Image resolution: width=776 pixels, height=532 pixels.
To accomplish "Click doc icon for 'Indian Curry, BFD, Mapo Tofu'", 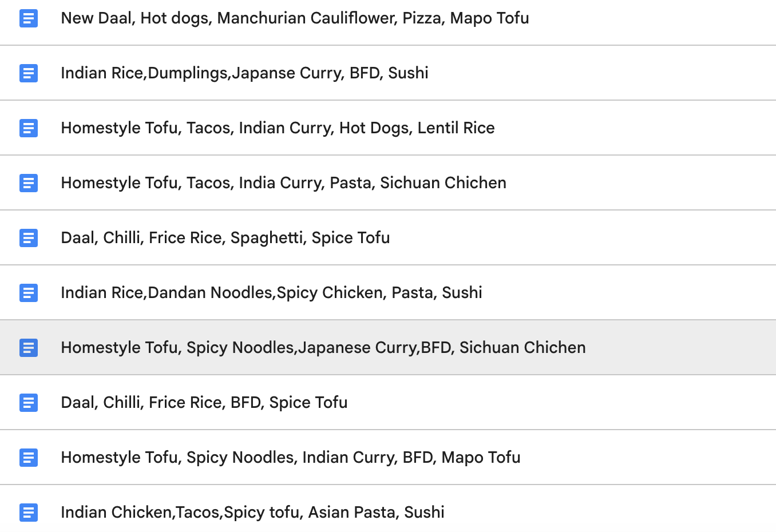I will coord(29,458).
